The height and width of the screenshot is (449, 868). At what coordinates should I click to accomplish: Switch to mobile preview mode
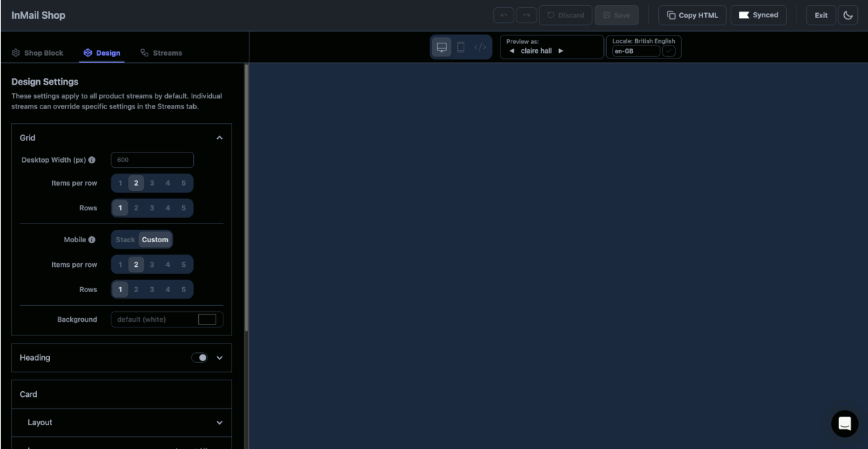coord(461,46)
